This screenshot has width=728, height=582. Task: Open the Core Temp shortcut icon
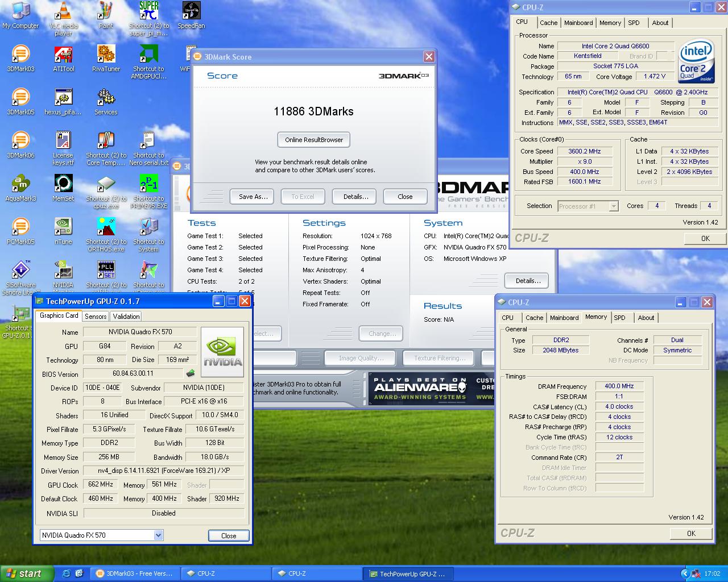coord(106,148)
